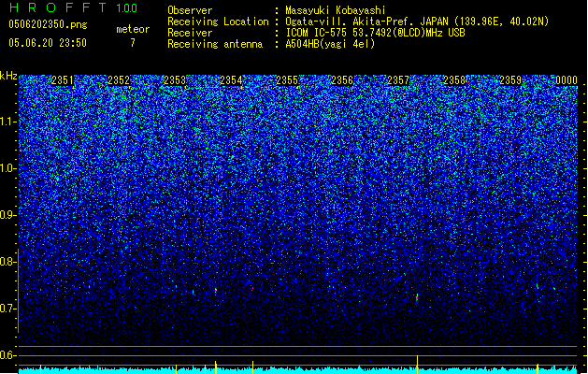This screenshot has width=588, height=374.
Task: Select the version number 1.00
Action: pos(127,8)
